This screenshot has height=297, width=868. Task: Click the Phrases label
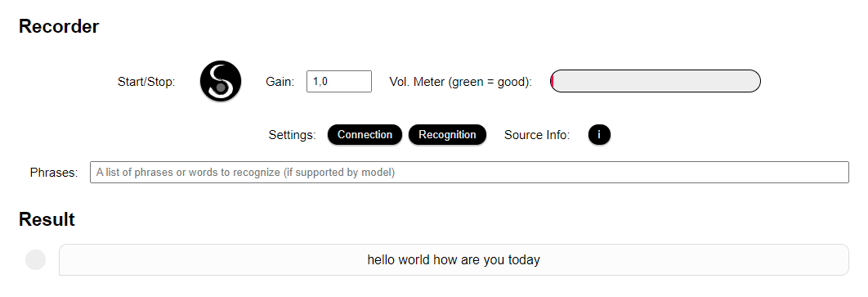point(54,173)
